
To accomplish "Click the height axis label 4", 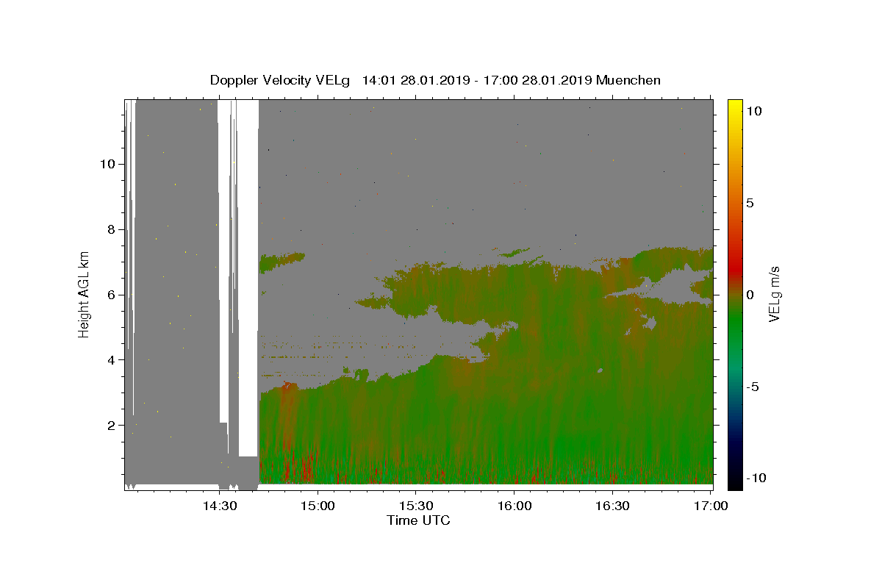I will pos(110,360).
